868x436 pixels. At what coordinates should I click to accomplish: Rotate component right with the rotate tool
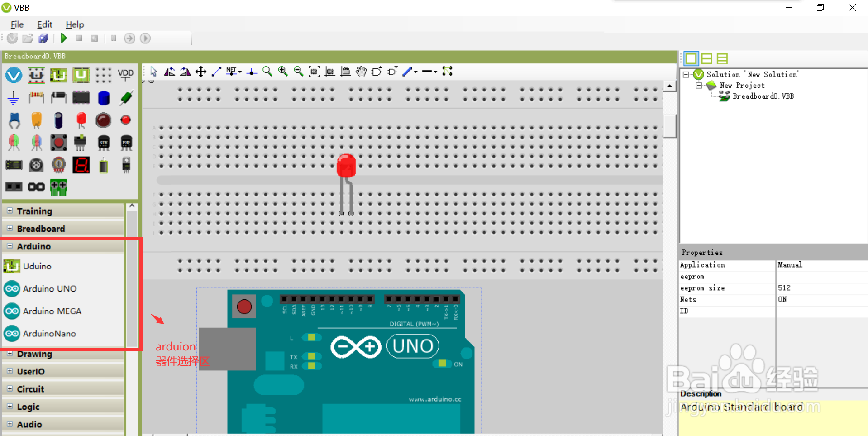click(x=185, y=72)
